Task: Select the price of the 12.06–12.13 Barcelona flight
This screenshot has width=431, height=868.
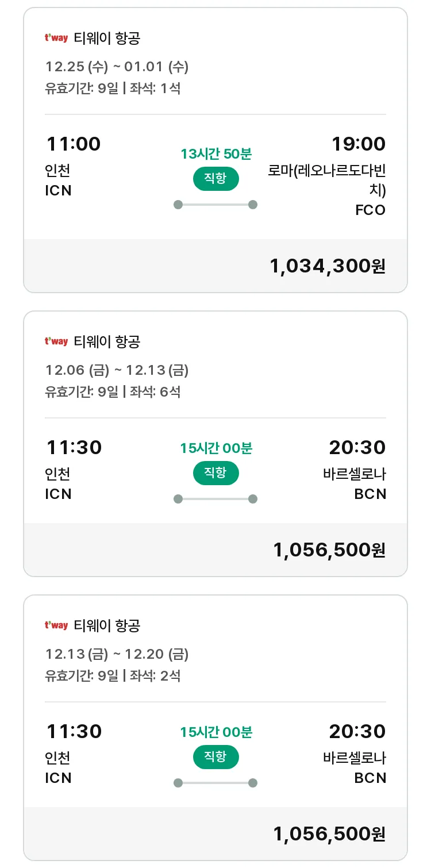Action: 329,550
